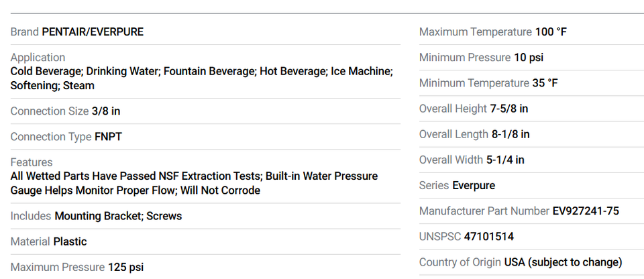
Task: Select the part number EV927241-75
Action: [586, 211]
